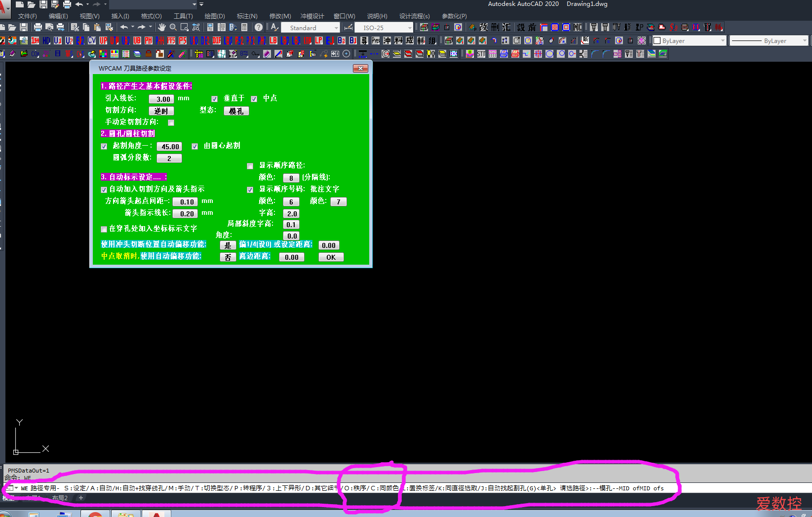Open the calculator icon in toolbar
Screen dimensions: 812x517
point(244,27)
